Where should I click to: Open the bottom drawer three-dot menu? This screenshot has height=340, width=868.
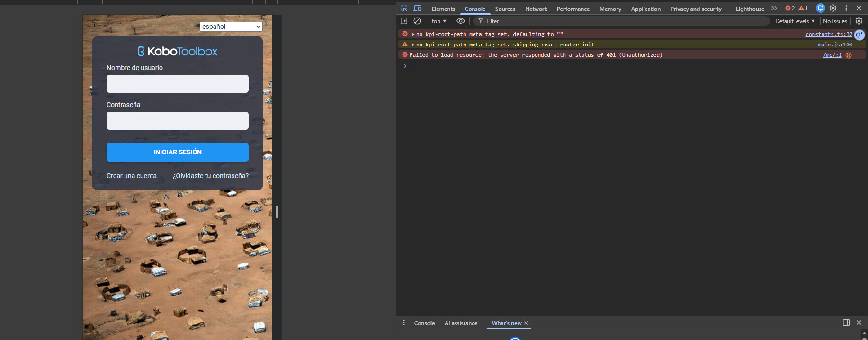pyautogui.click(x=404, y=323)
